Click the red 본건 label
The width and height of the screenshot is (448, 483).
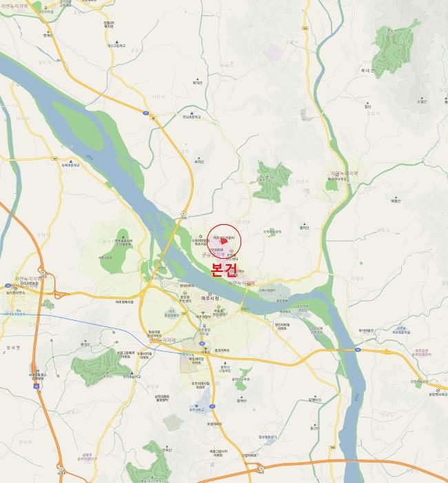tap(224, 269)
